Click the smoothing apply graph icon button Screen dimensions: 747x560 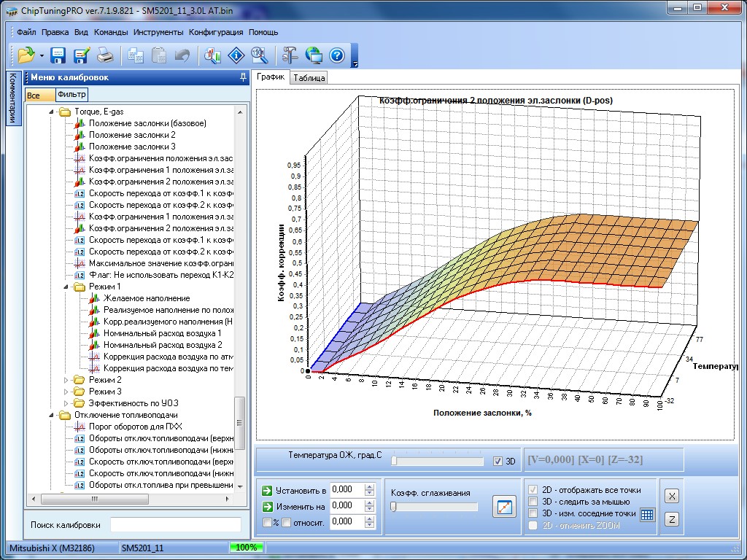coord(503,507)
